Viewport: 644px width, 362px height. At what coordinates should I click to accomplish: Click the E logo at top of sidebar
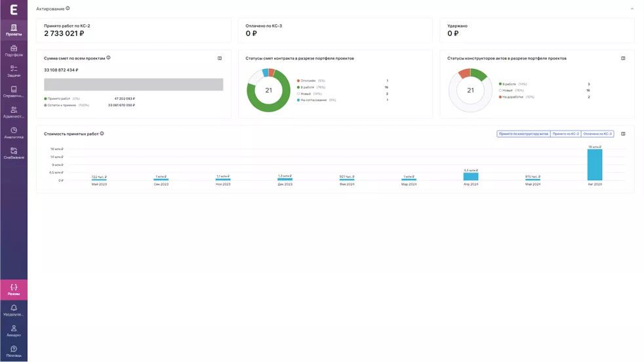[x=14, y=9]
